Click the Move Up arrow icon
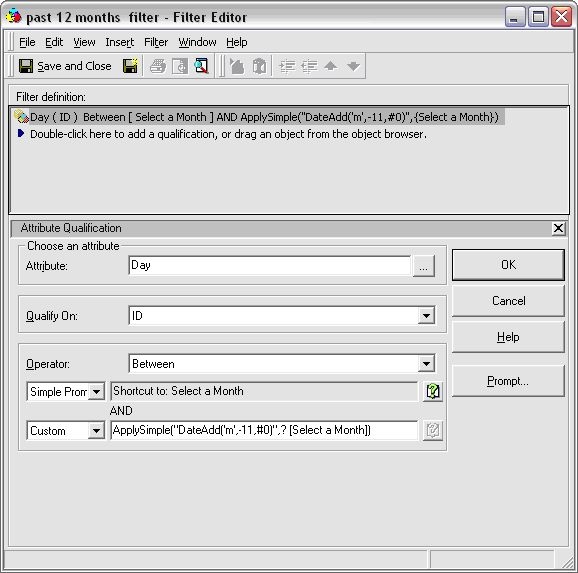This screenshot has width=578, height=573. point(331,66)
